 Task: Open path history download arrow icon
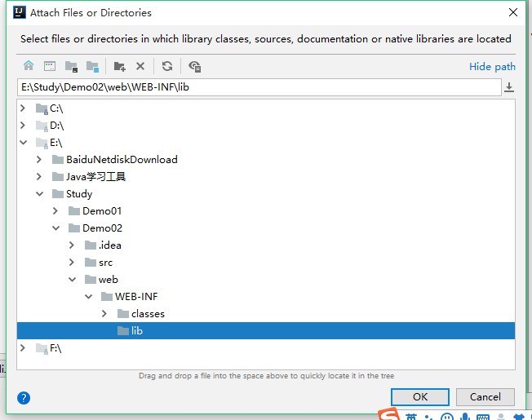click(509, 87)
